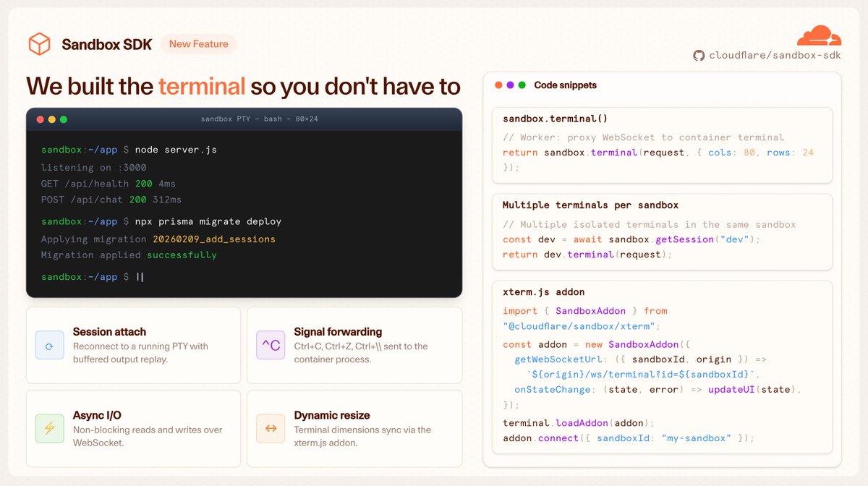Click orange dot in Code snippets header
The height and width of the screenshot is (486, 868).
click(498, 85)
